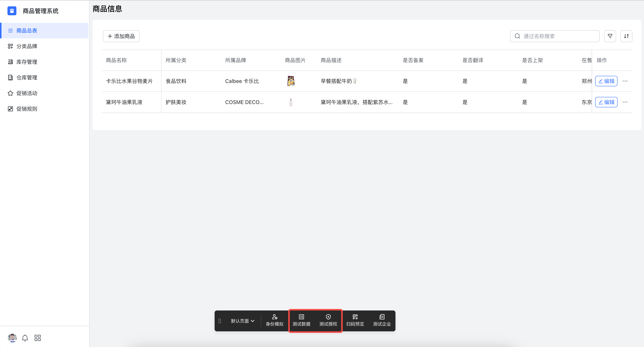
Task: Open the sort arrows icon
Action: click(x=626, y=36)
